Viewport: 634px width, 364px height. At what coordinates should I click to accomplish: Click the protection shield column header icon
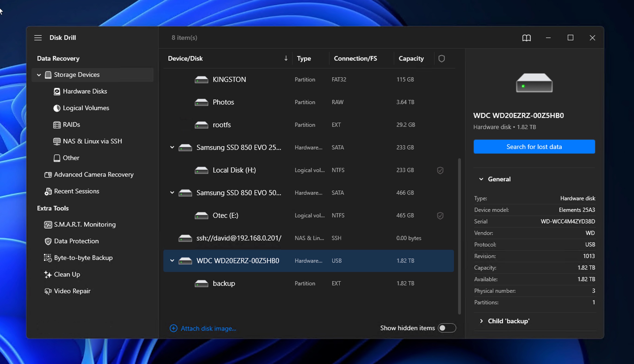click(x=441, y=59)
